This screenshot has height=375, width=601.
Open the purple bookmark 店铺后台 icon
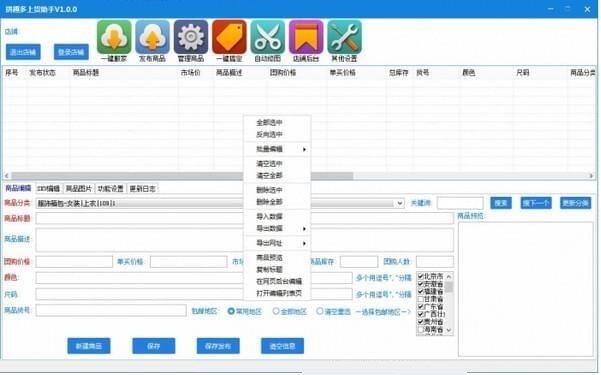(x=306, y=37)
